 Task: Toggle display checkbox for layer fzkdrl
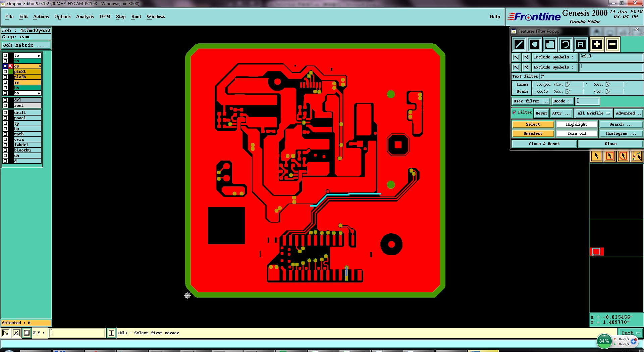point(5,145)
